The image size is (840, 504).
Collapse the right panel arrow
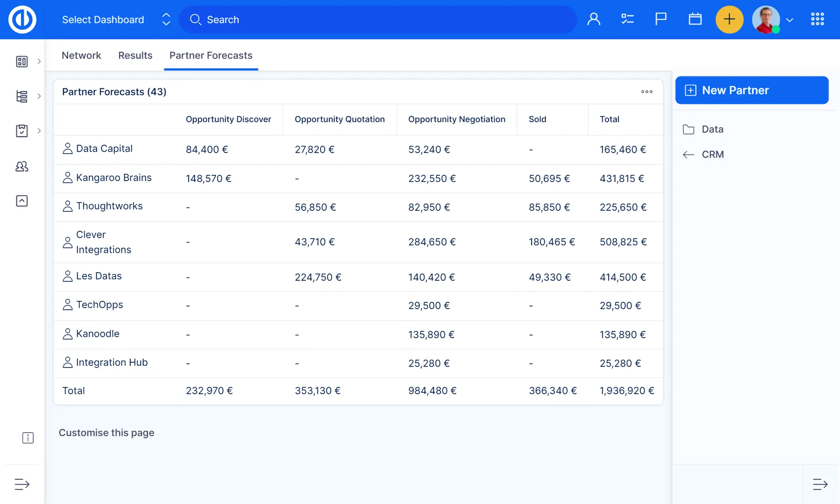pos(820,484)
